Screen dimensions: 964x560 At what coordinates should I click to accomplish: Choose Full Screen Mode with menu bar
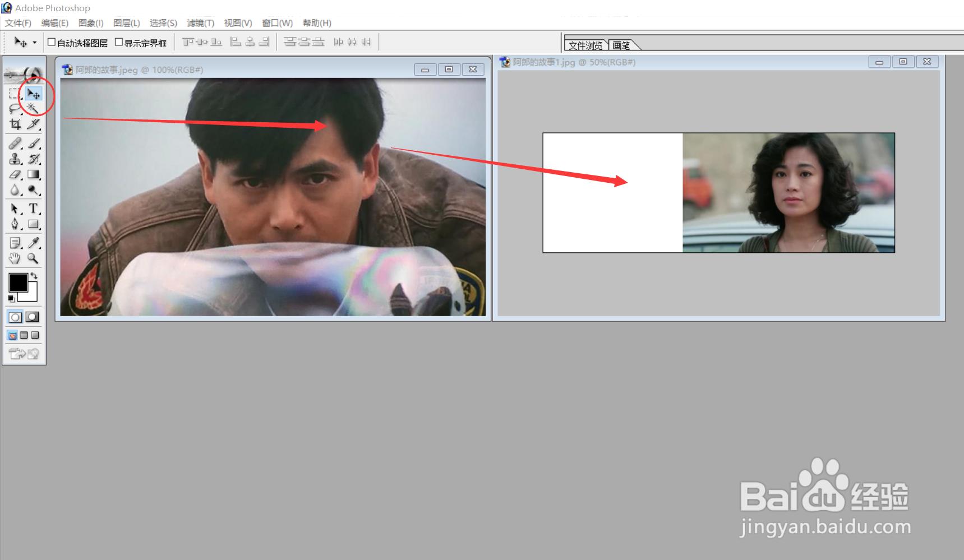(24, 335)
